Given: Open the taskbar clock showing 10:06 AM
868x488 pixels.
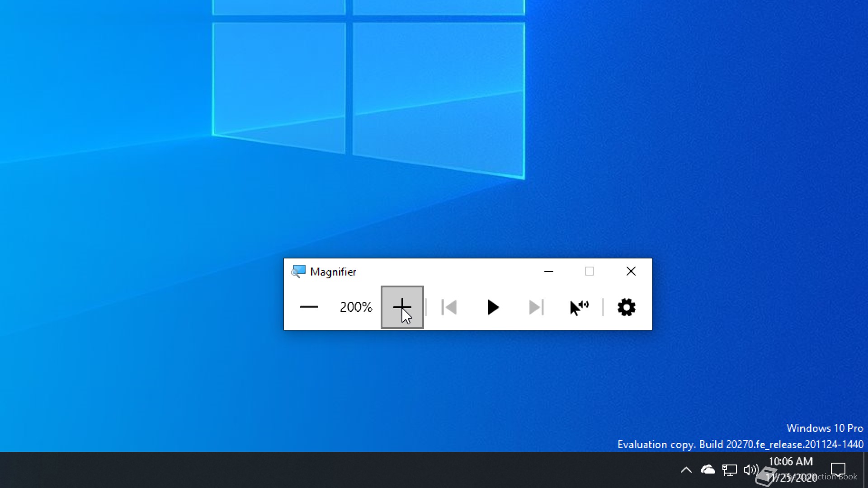Looking at the screenshot, I should (791, 470).
